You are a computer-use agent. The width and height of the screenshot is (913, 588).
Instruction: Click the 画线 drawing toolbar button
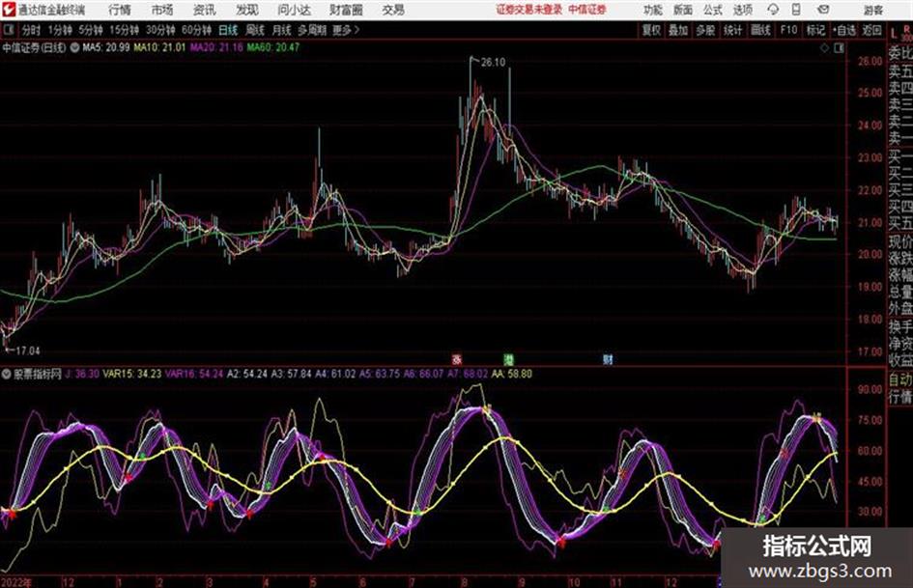pos(759,30)
